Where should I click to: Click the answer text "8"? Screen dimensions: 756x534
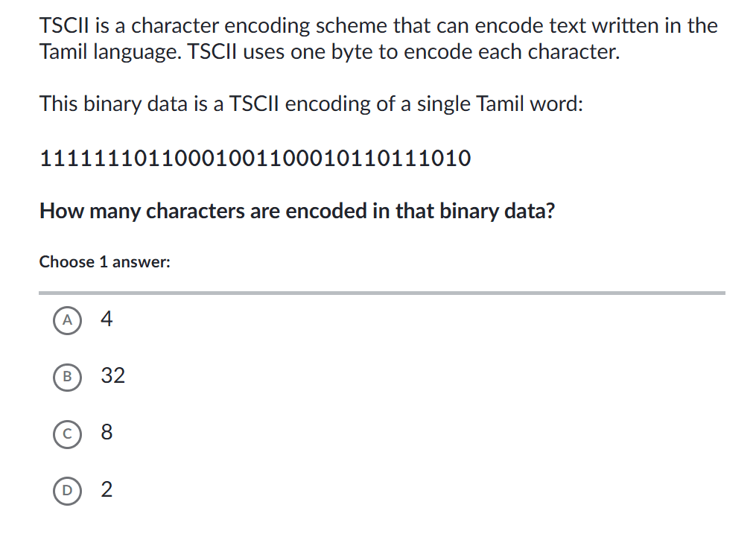[107, 433]
